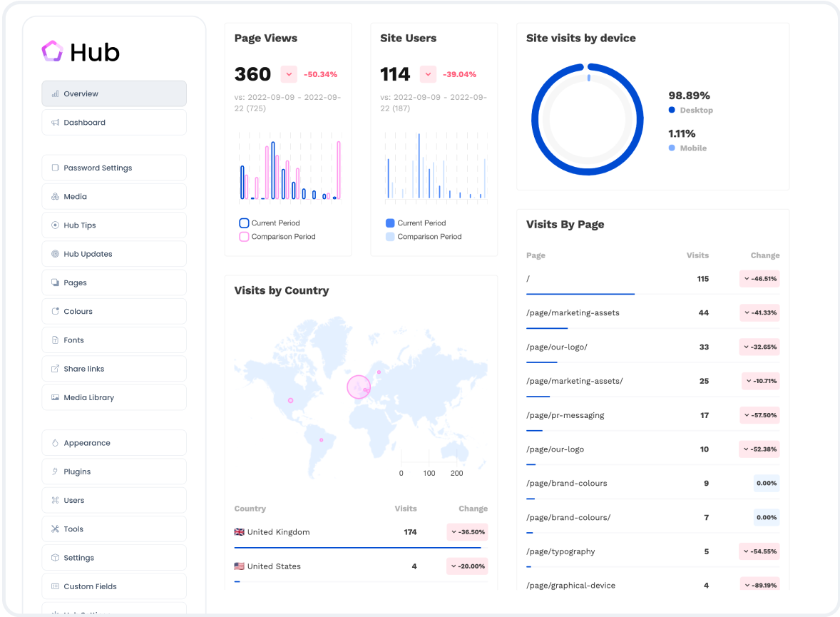Click the Password Settings icon

(55, 168)
